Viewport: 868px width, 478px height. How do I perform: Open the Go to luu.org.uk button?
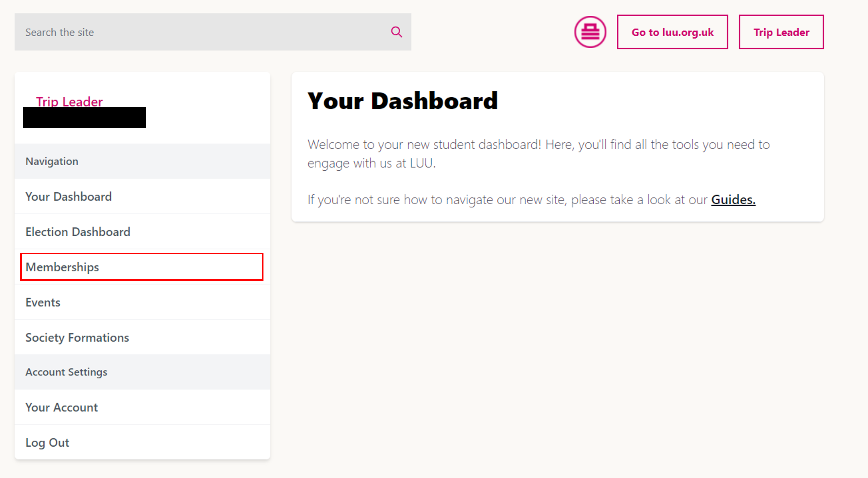click(672, 32)
